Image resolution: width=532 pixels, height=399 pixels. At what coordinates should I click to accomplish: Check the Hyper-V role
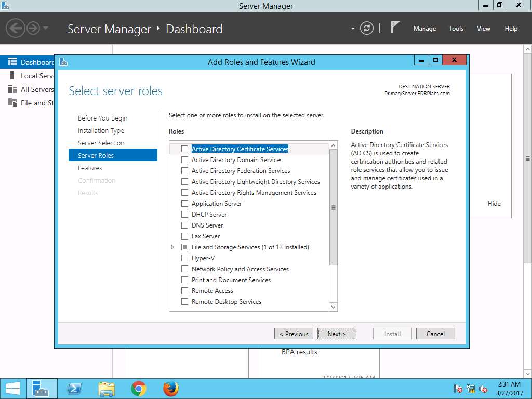[184, 258]
